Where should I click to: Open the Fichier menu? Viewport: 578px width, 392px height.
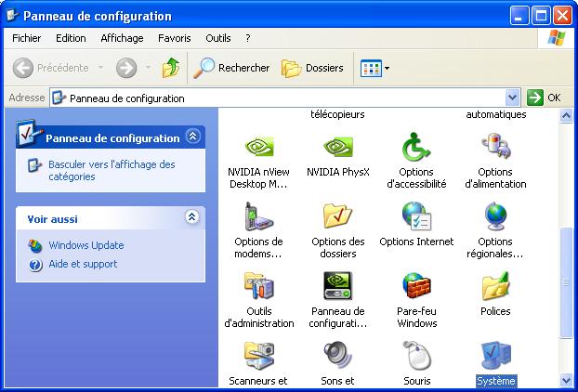27,38
